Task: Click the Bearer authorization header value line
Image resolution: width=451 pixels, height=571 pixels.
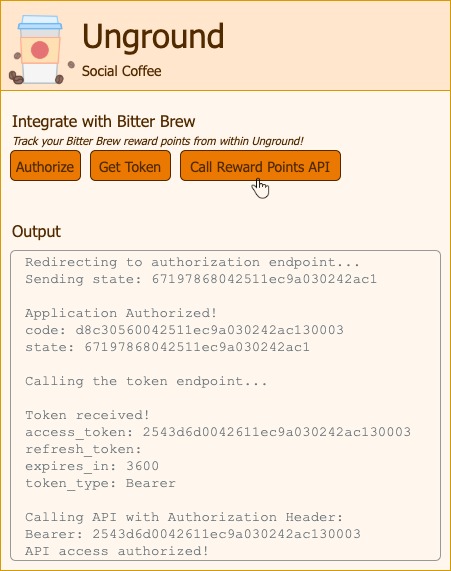Action: coord(193,534)
